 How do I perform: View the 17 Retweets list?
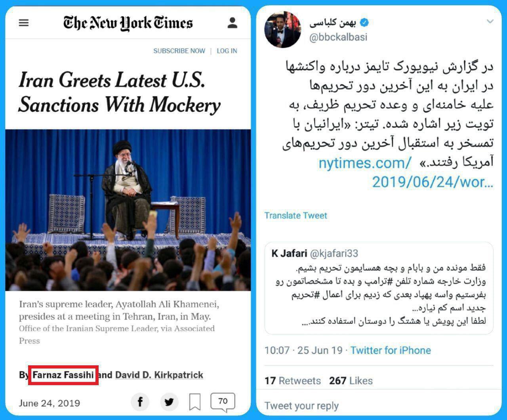(293, 381)
